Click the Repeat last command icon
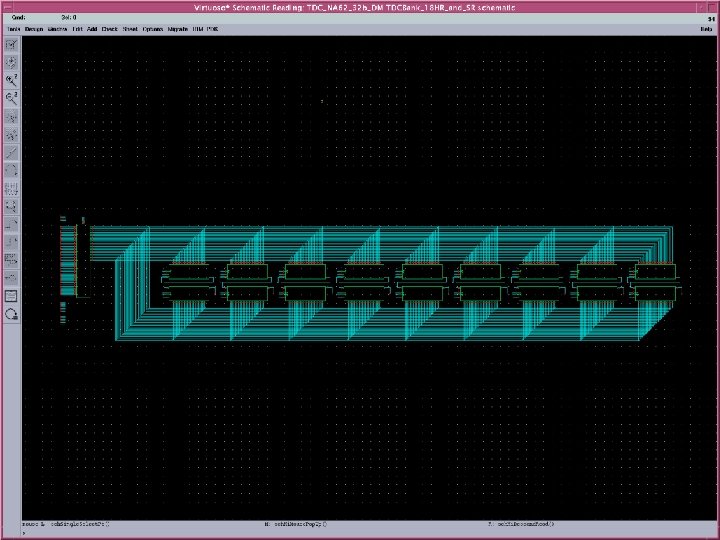Viewport: 720px width, 540px height. pos(11,314)
